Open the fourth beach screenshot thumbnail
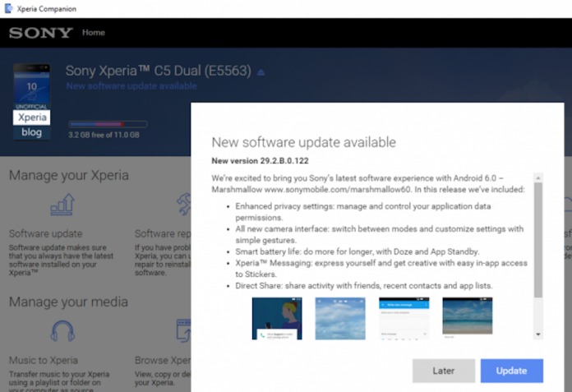The width and height of the screenshot is (572, 392). coord(468,316)
